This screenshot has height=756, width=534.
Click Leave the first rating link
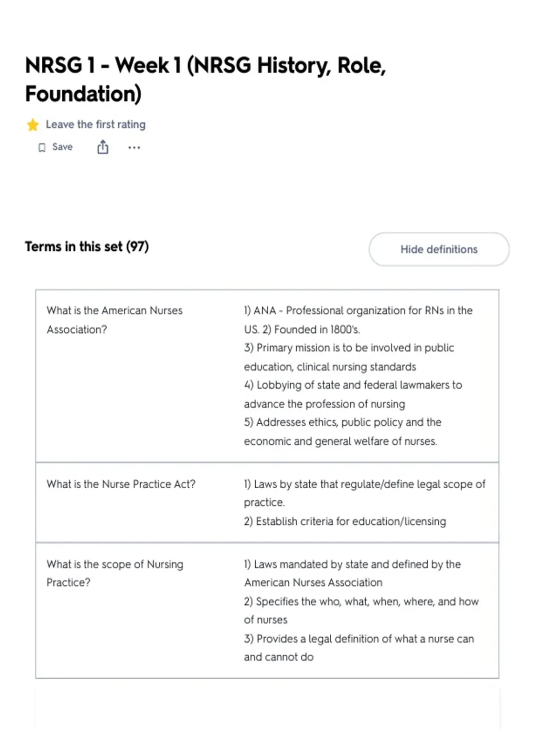point(96,125)
